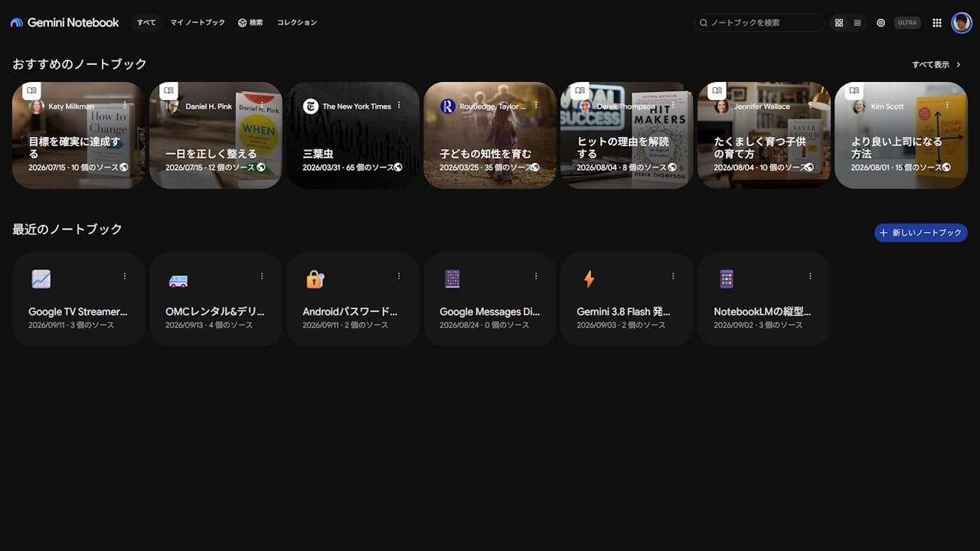Click the book badge on Jennifer Wallace card
980x551 pixels.
(x=717, y=90)
